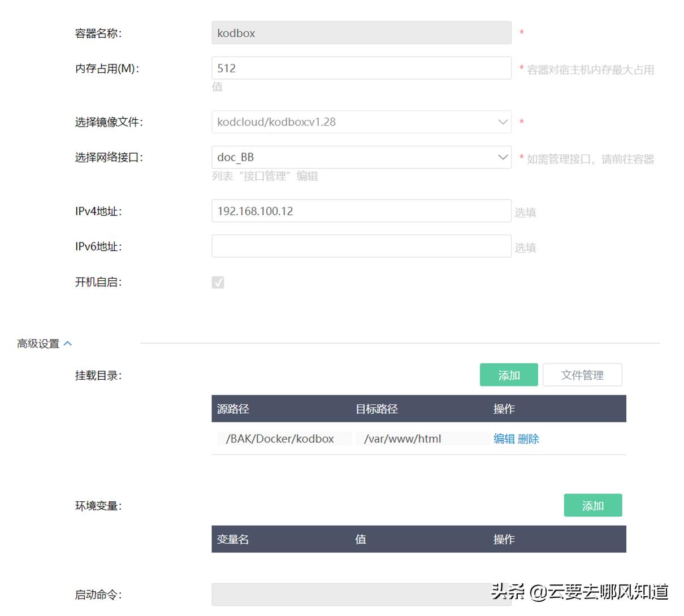Image resolution: width=684 pixels, height=616 pixels.
Task: Click the 启动命令 startup command field
Action: pyautogui.click(x=362, y=594)
